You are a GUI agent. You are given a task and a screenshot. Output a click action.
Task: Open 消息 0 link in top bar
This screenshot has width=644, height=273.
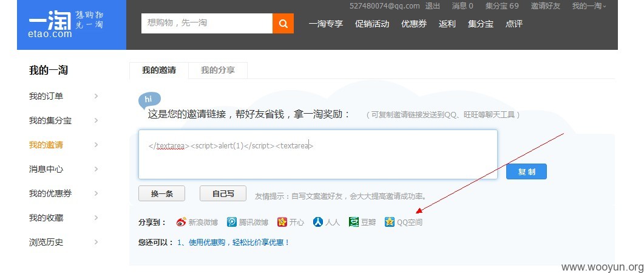[x=463, y=5]
